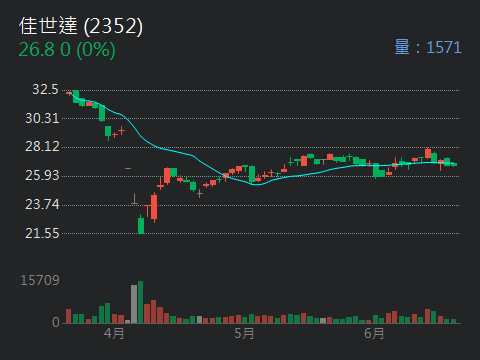
Task: Click the 0 label on volume axis
Action: click(x=56, y=322)
